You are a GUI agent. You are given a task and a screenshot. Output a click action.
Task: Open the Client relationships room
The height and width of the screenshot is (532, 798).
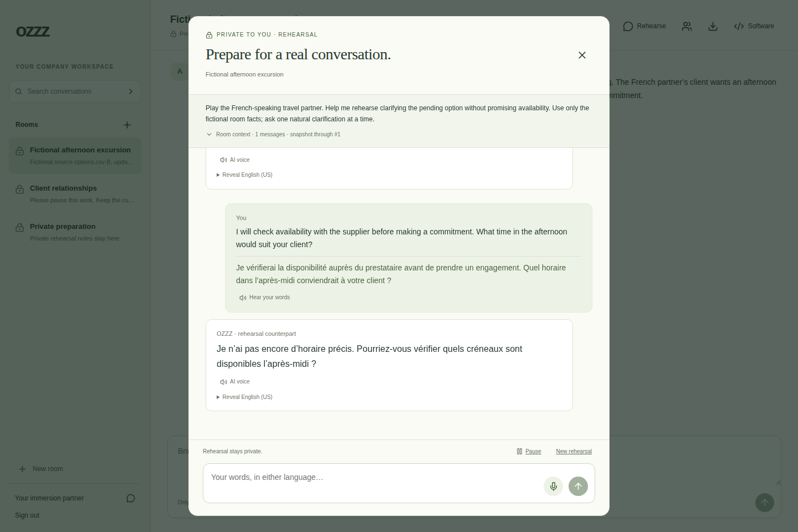click(x=75, y=194)
